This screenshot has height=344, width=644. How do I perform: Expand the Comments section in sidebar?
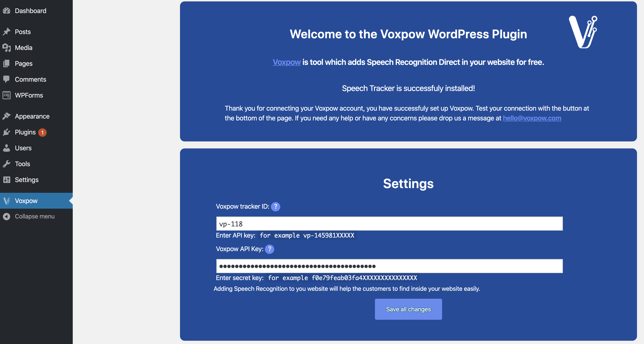[x=30, y=79]
